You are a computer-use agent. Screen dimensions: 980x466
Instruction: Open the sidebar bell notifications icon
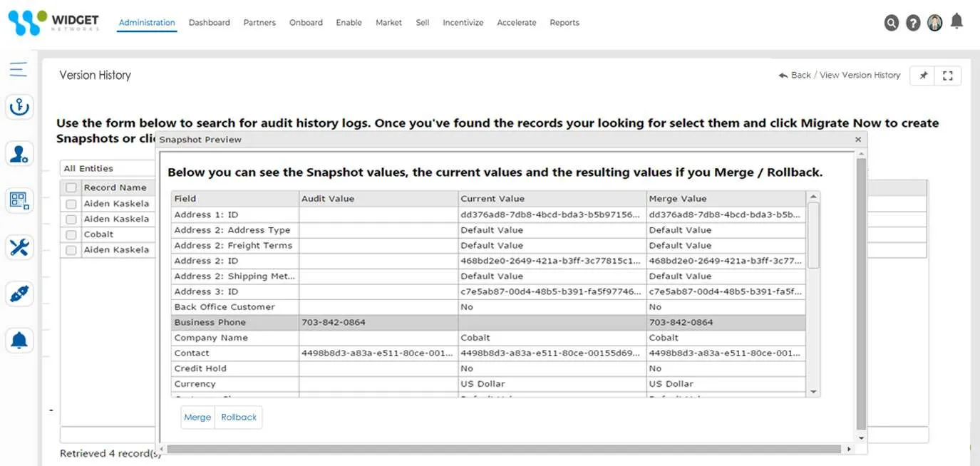pyautogui.click(x=19, y=341)
